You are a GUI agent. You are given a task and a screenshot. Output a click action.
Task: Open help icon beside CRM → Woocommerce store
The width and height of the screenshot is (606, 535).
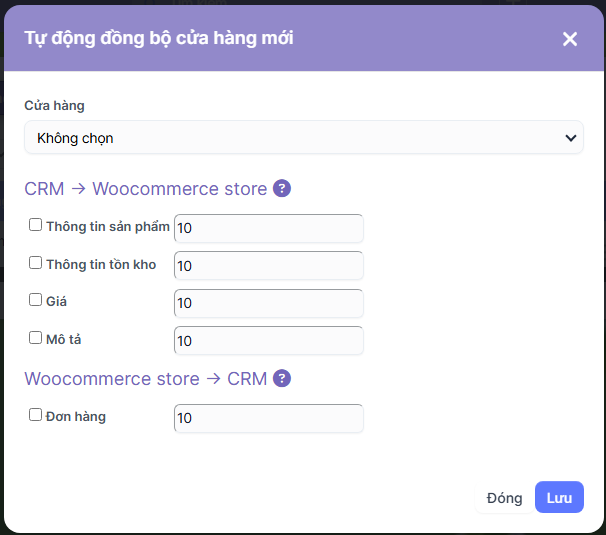(x=282, y=188)
